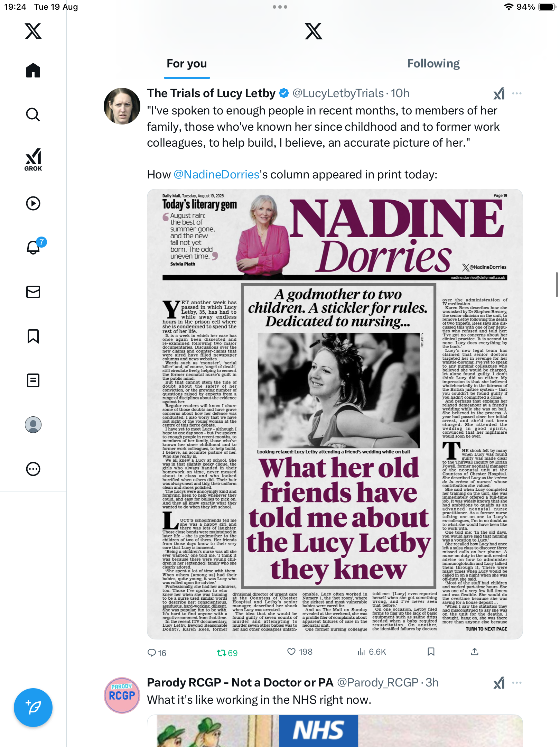The height and width of the screenshot is (747, 560).
Task: Open the Home feed icon
Action: (33, 71)
